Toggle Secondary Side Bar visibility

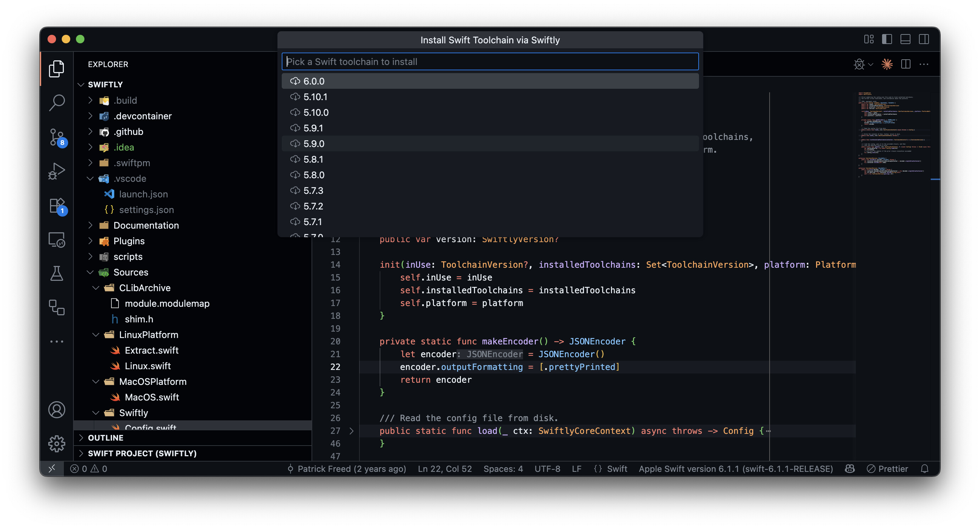pyautogui.click(x=924, y=39)
